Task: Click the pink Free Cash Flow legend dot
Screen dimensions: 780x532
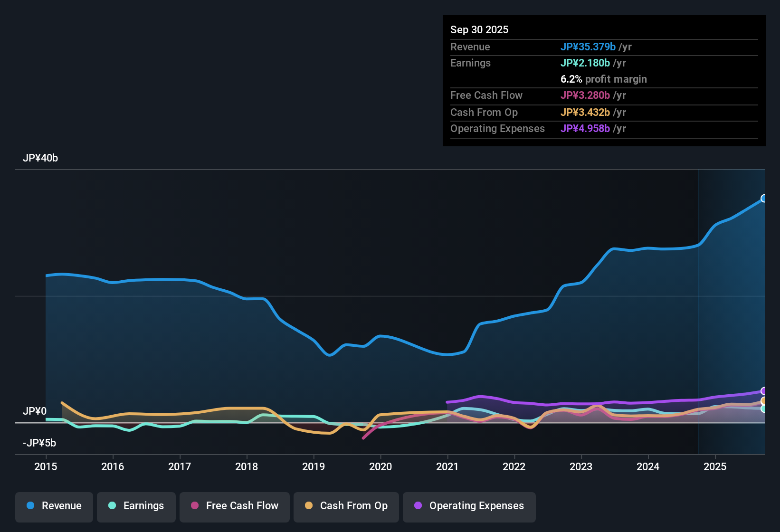Action: pyautogui.click(x=194, y=506)
